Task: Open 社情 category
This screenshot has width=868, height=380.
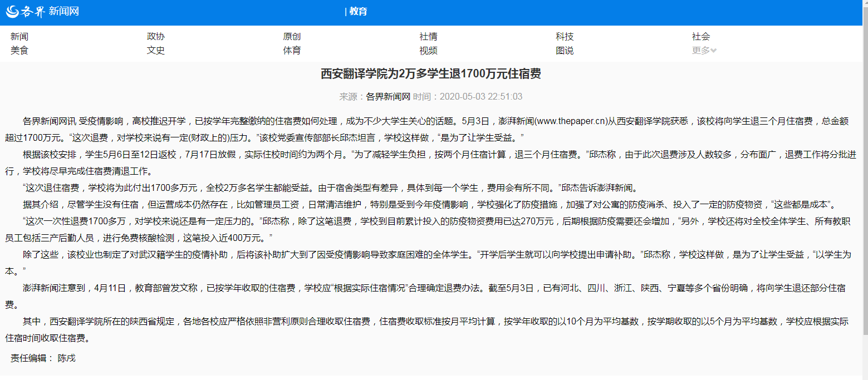Action: point(428,37)
